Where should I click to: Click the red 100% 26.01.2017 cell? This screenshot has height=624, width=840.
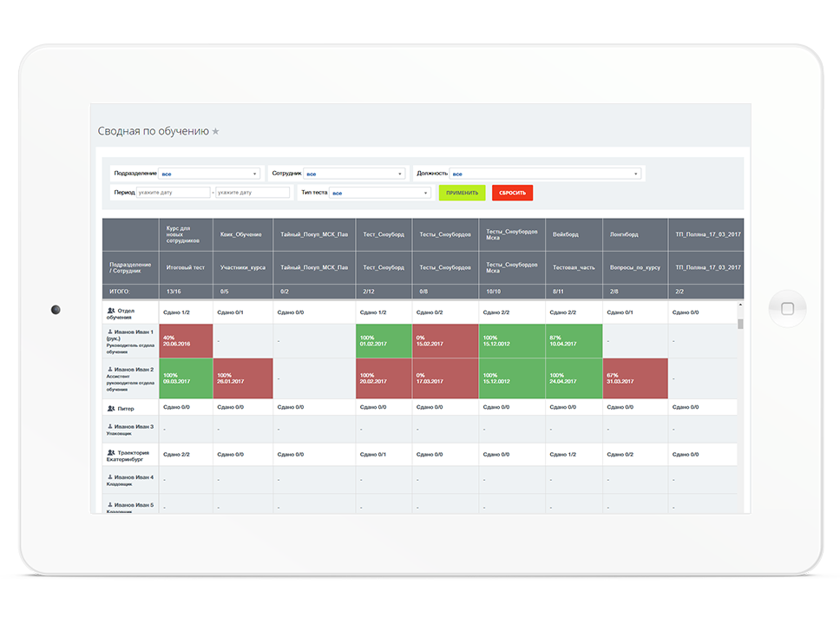tap(243, 378)
